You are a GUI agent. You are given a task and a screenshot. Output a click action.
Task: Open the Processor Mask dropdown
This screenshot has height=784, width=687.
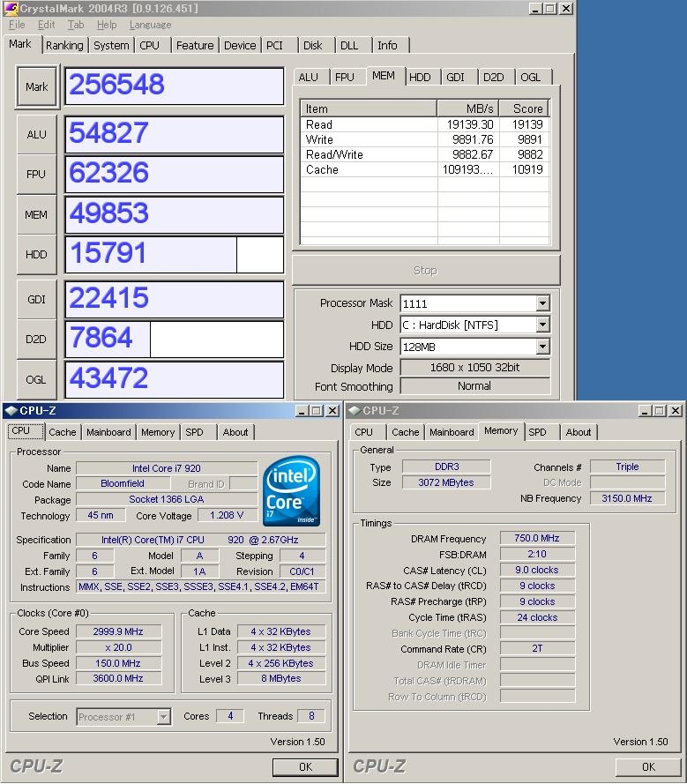(541, 303)
